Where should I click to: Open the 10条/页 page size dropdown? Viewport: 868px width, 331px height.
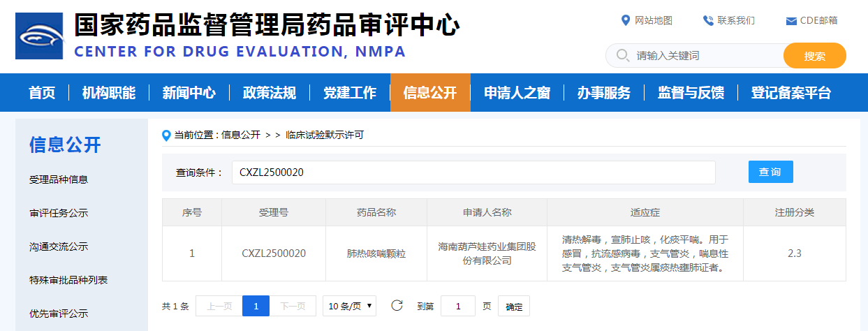351,306
